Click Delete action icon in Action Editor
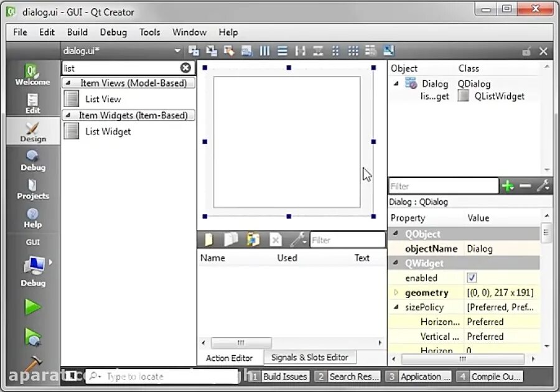This screenshot has height=392, width=560. 276,240
